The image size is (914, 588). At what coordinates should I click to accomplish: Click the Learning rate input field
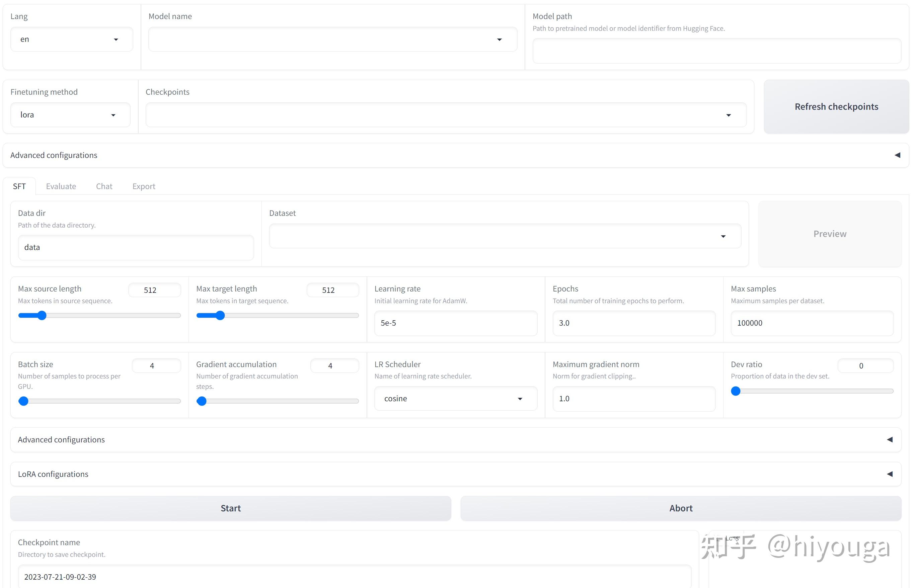pos(455,323)
